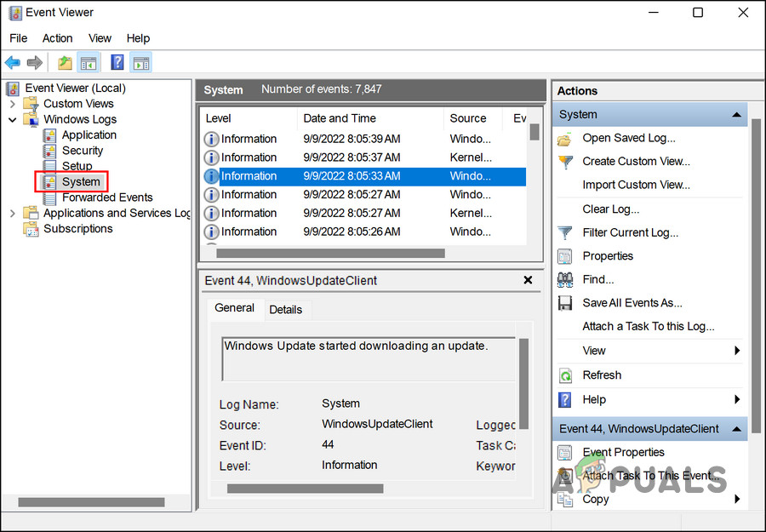766x532 pixels.
Task: Toggle Show/Hide Console Tree toolbar icon
Action: pos(89,62)
